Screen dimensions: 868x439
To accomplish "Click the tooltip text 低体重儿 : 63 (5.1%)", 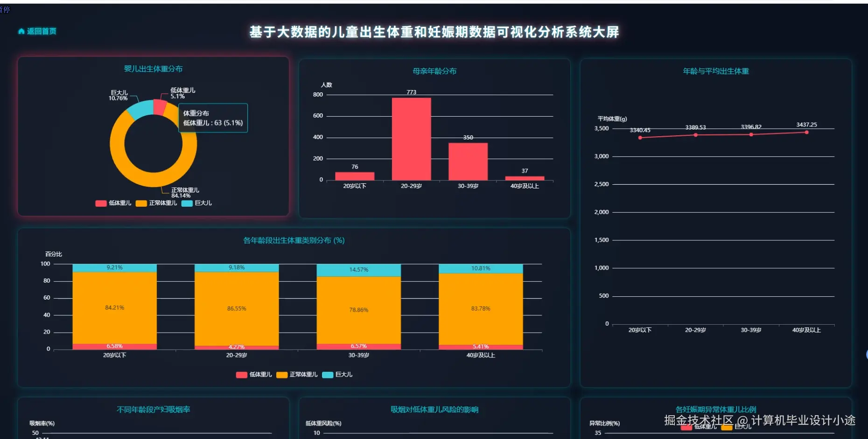I will (x=213, y=123).
